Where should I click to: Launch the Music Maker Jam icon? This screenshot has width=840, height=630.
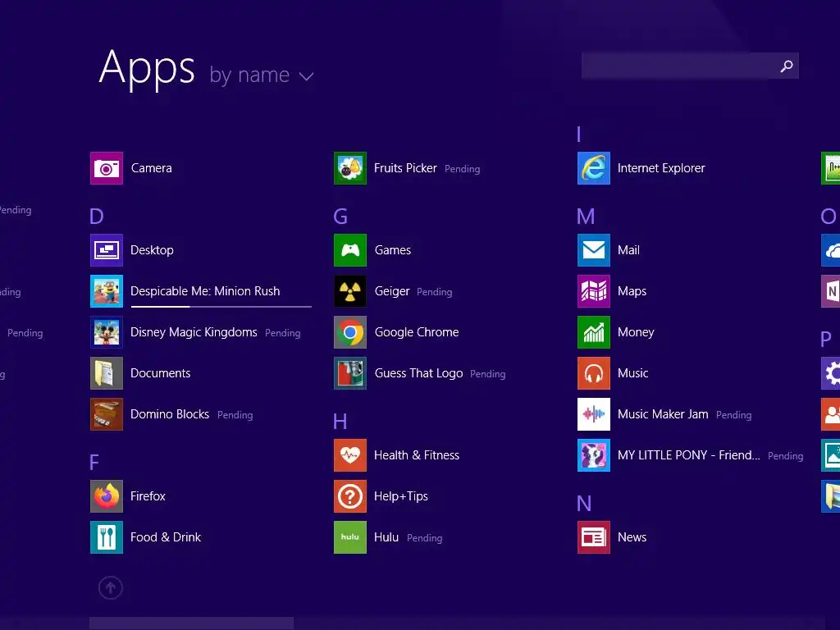[x=594, y=414]
